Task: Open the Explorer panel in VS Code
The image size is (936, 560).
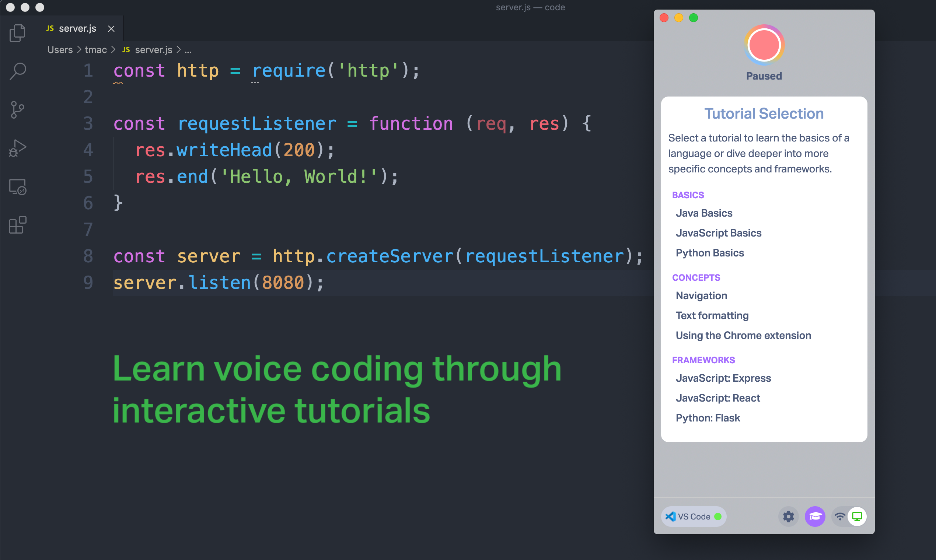Action: point(17,33)
